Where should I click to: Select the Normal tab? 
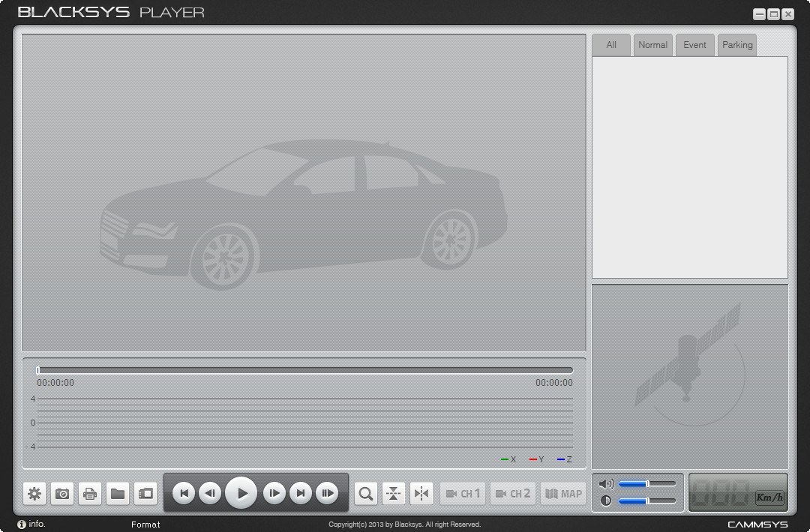pyautogui.click(x=653, y=45)
